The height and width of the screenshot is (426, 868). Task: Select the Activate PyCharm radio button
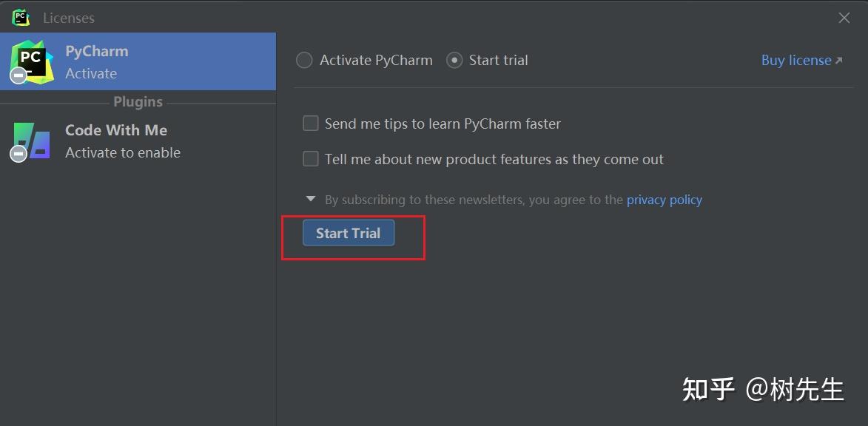pyautogui.click(x=304, y=61)
